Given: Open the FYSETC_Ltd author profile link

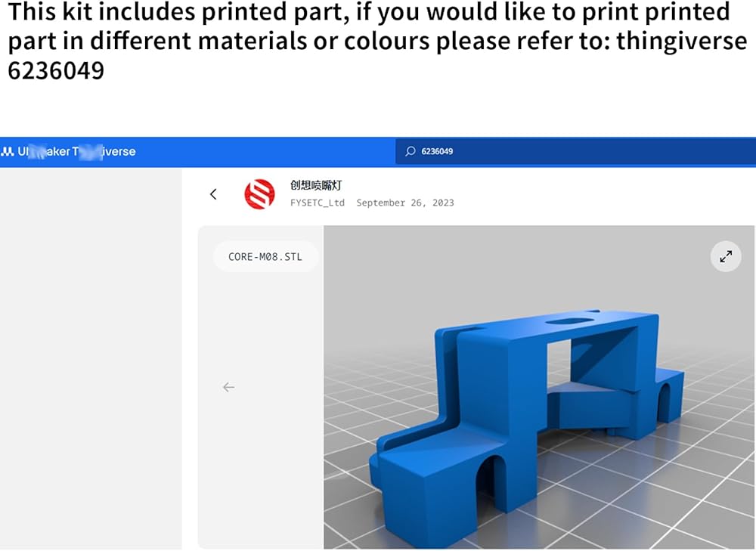Looking at the screenshot, I should click(x=318, y=203).
